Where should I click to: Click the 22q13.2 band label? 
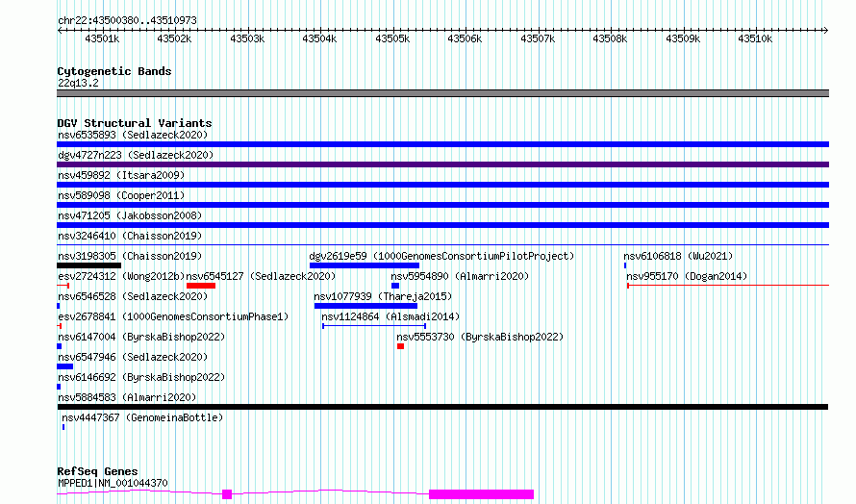(78, 83)
